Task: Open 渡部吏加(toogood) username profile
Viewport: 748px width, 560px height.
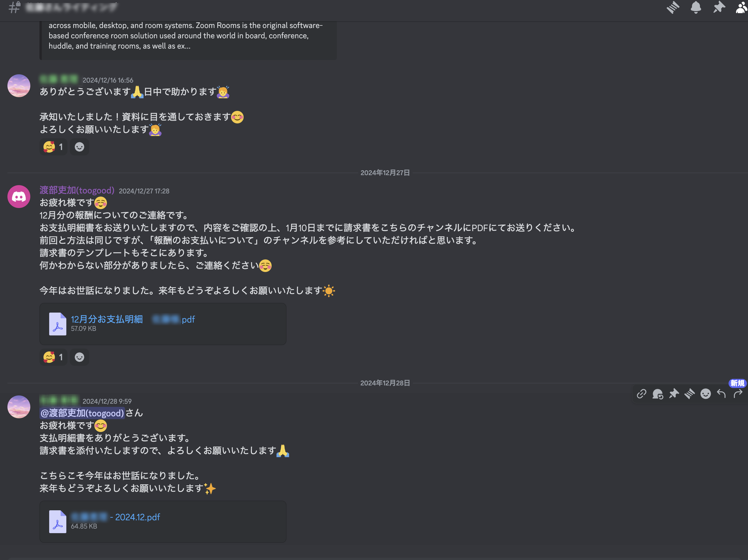Action: point(77,191)
